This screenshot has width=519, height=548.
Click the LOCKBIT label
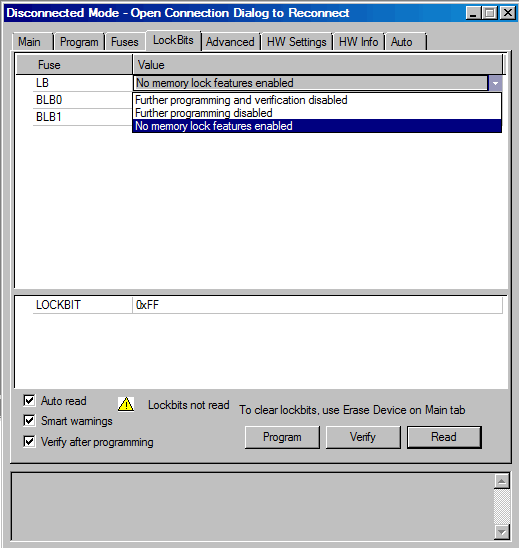click(x=58, y=305)
